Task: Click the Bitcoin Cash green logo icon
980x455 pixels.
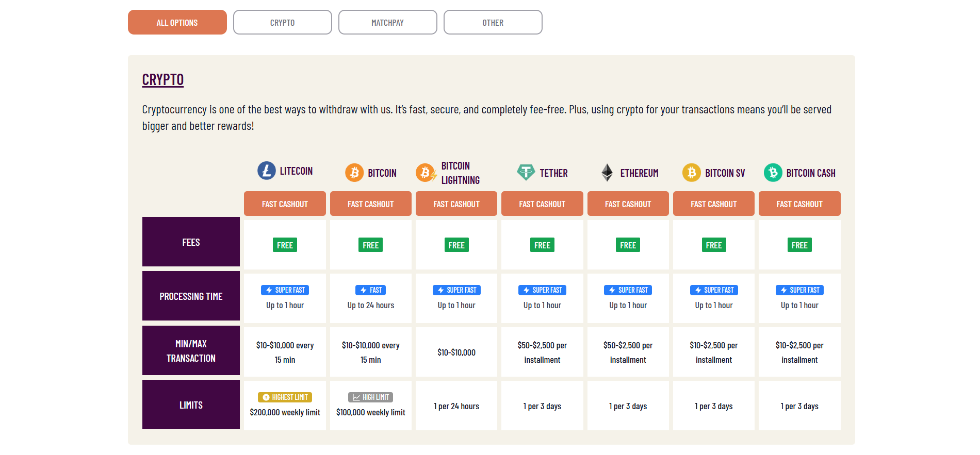Action: pos(773,173)
